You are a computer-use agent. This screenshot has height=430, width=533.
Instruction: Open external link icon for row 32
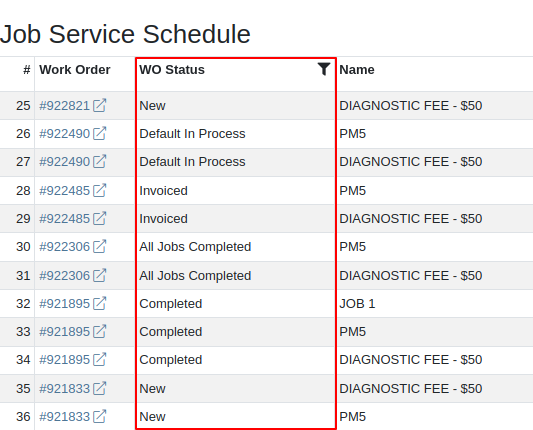(100, 304)
